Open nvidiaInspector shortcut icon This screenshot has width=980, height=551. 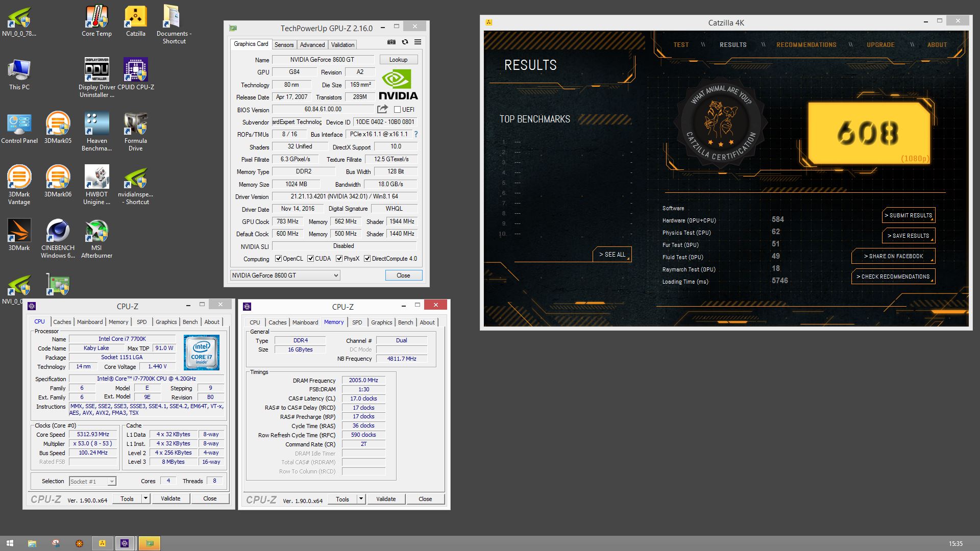click(136, 185)
